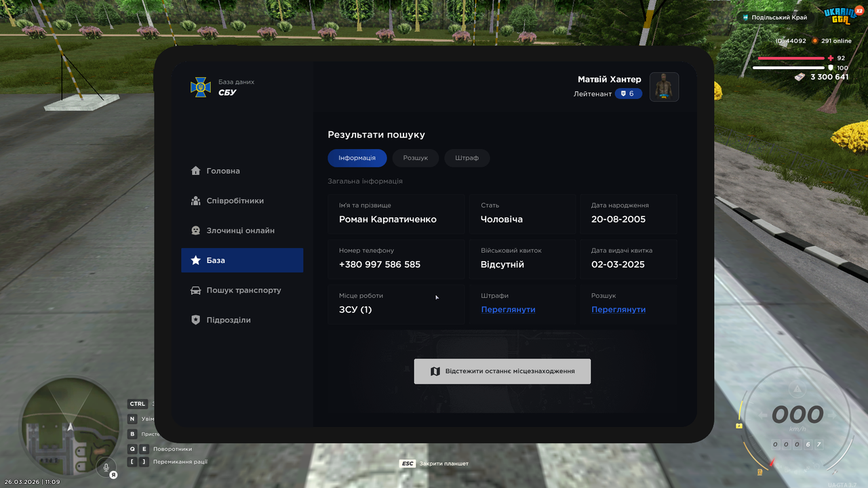Click the ticket issue date 02-03-2025
The height and width of the screenshot is (488, 868).
(x=618, y=264)
